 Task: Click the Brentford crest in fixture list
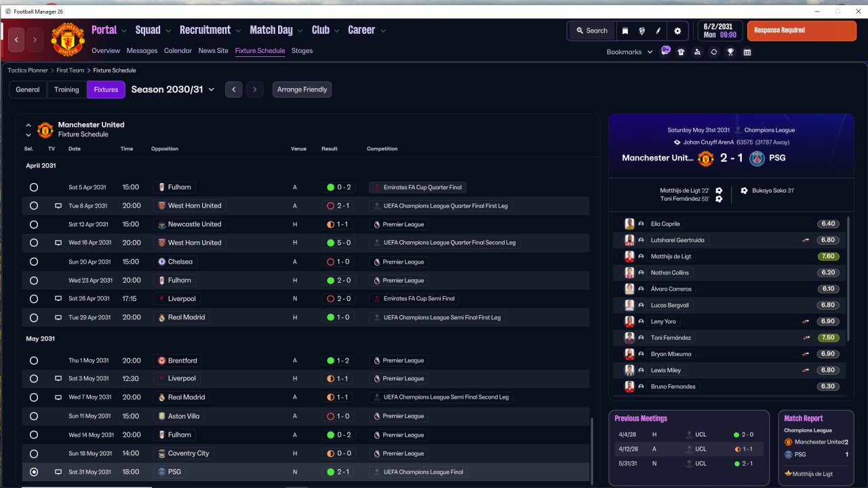[161, 361]
